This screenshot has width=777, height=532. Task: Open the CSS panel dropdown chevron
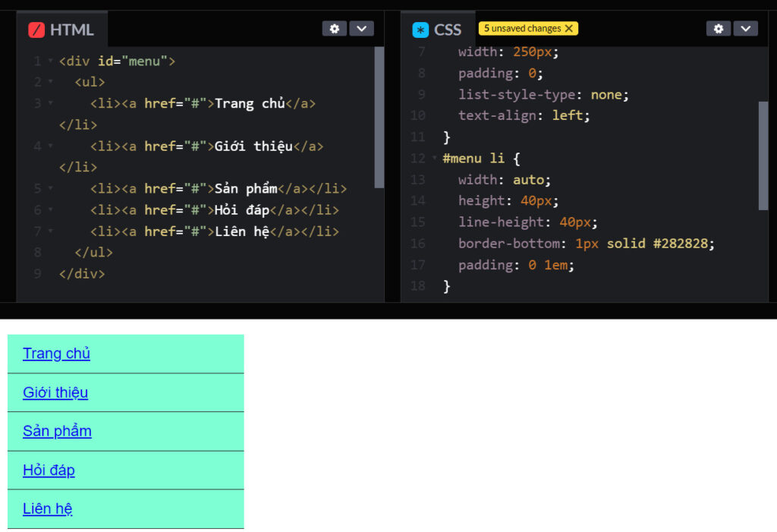(x=746, y=28)
